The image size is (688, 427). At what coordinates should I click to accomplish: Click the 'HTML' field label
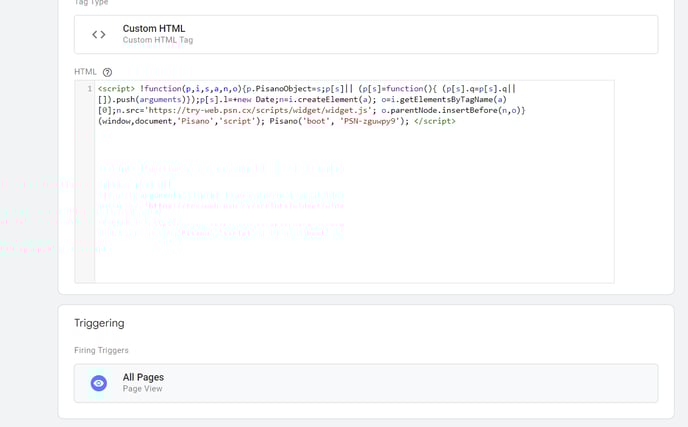click(85, 72)
